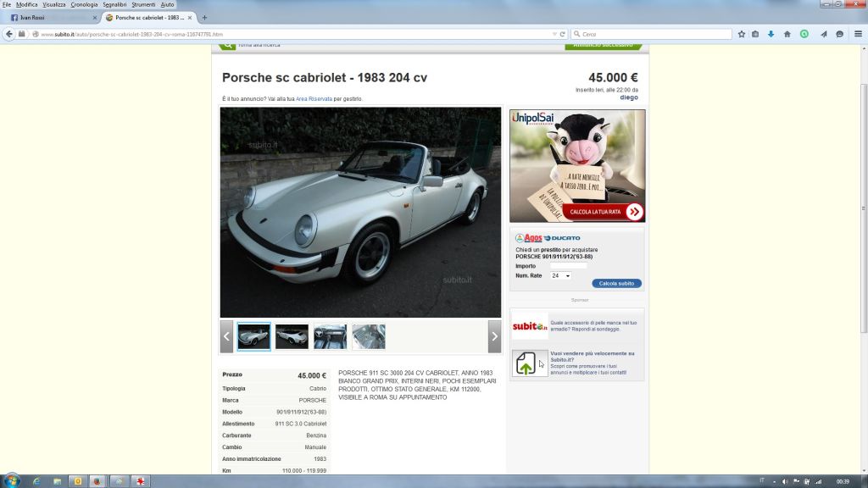Open seller profile link diego
The height and width of the screenshot is (488, 868).
click(x=629, y=97)
